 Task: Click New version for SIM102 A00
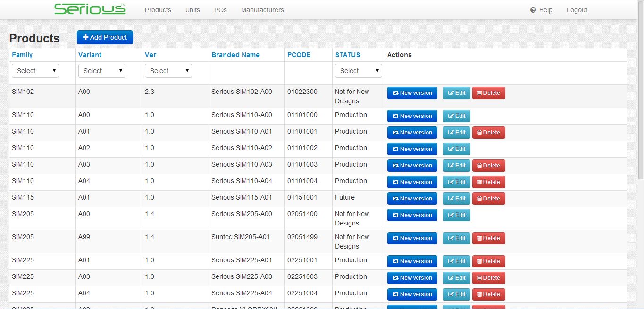[x=412, y=93]
